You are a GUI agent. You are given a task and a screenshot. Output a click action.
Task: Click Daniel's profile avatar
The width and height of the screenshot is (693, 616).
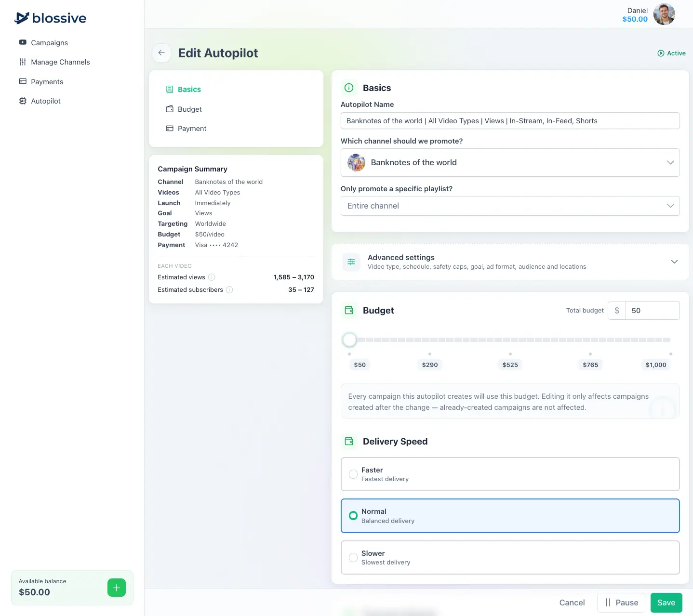[x=664, y=14]
